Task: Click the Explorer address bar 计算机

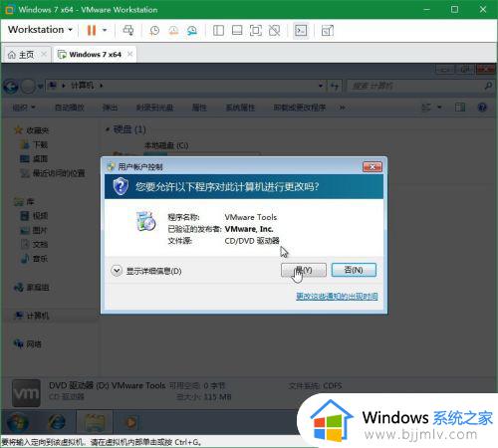Action: tap(83, 86)
